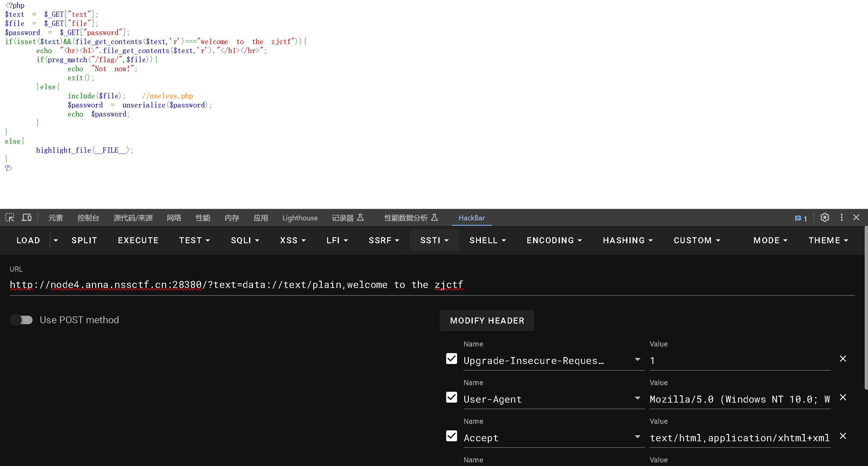The image size is (868, 466).
Task: Open DevTools settings gear
Action: pyautogui.click(x=825, y=218)
